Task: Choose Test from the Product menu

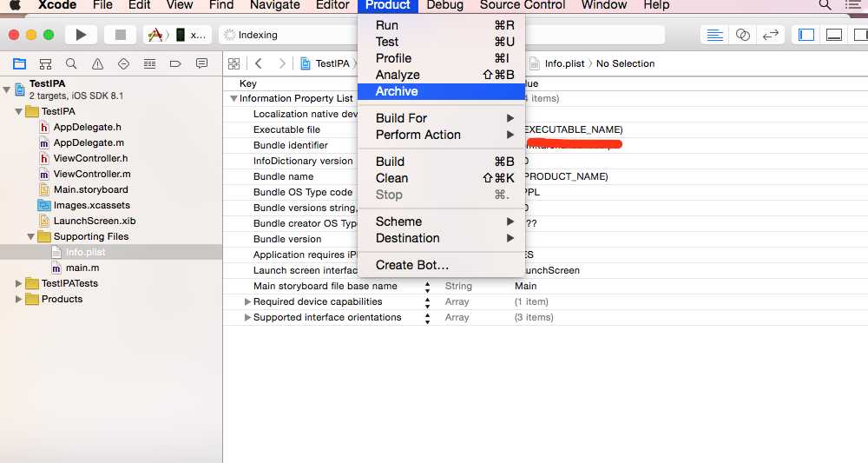Action: click(x=441, y=42)
